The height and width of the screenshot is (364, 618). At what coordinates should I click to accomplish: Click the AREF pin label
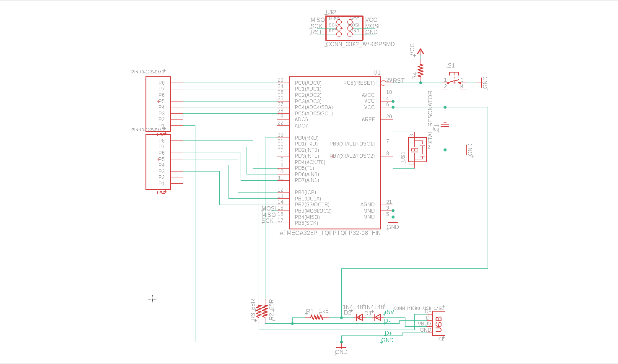[368, 120]
